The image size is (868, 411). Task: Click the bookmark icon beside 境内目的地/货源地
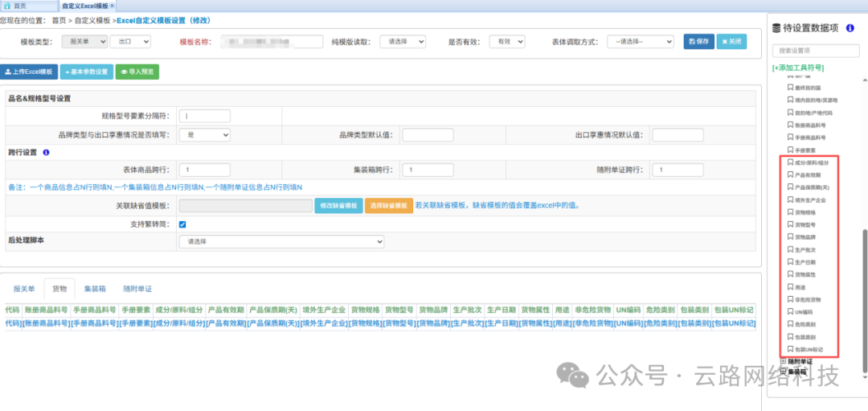click(x=791, y=101)
